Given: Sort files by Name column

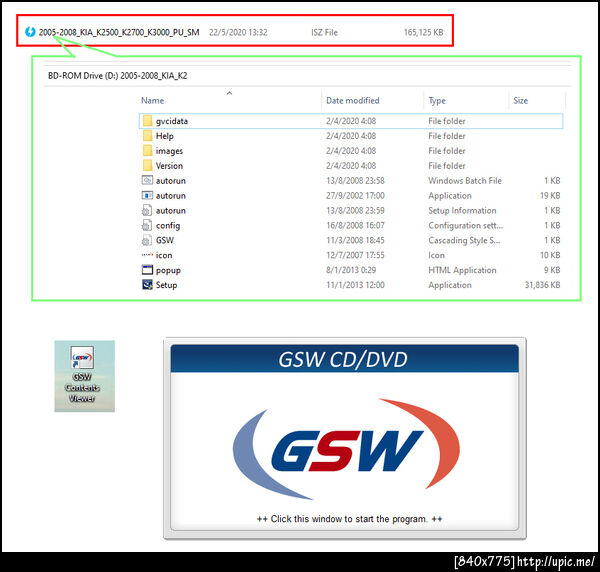Looking at the screenshot, I should click(x=152, y=101).
